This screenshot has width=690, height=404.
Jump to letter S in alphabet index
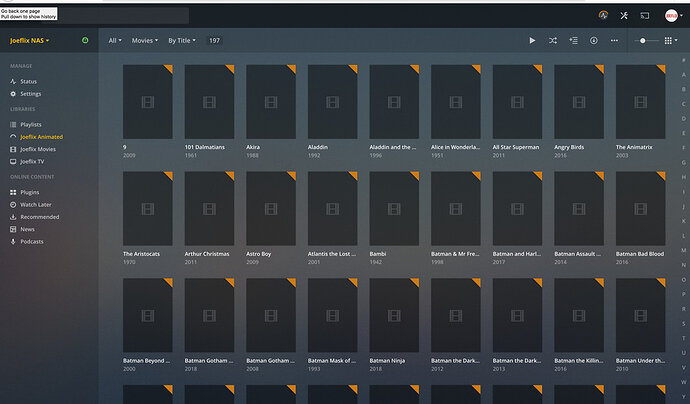pyautogui.click(x=683, y=323)
